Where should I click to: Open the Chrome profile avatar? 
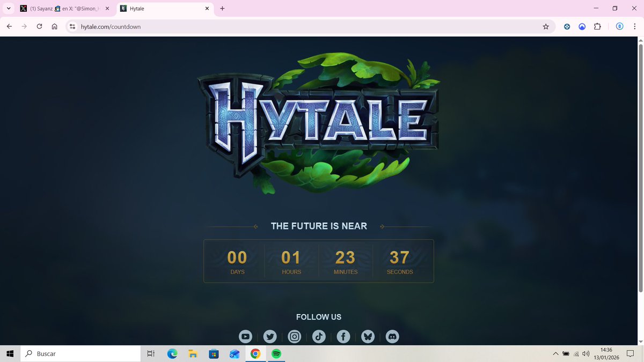point(619,26)
